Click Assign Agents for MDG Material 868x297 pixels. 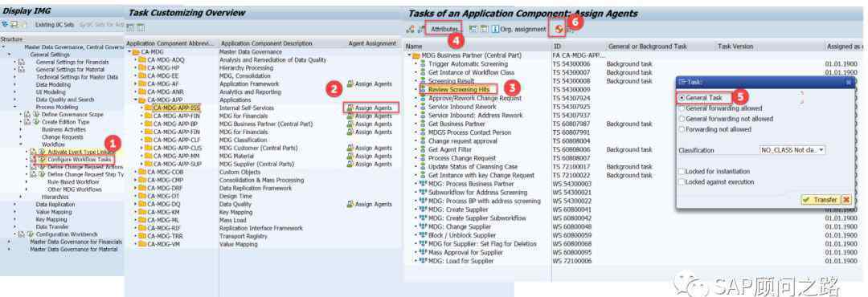pos(369,156)
